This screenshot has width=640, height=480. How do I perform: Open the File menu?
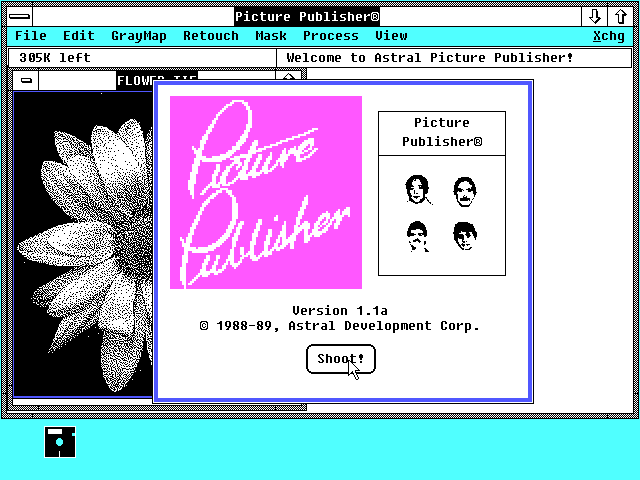click(31, 36)
